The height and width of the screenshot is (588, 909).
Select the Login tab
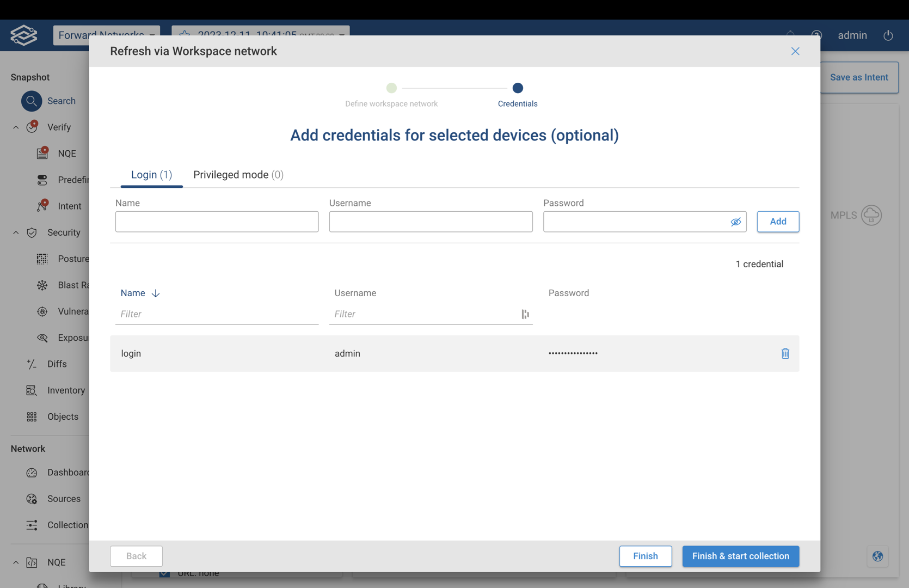point(151,175)
